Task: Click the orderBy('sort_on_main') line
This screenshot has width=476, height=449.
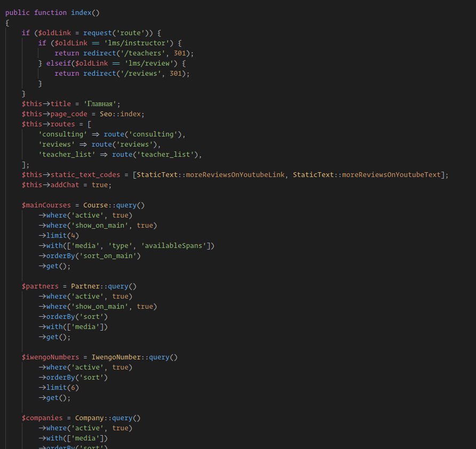Action: click(x=90, y=256)
